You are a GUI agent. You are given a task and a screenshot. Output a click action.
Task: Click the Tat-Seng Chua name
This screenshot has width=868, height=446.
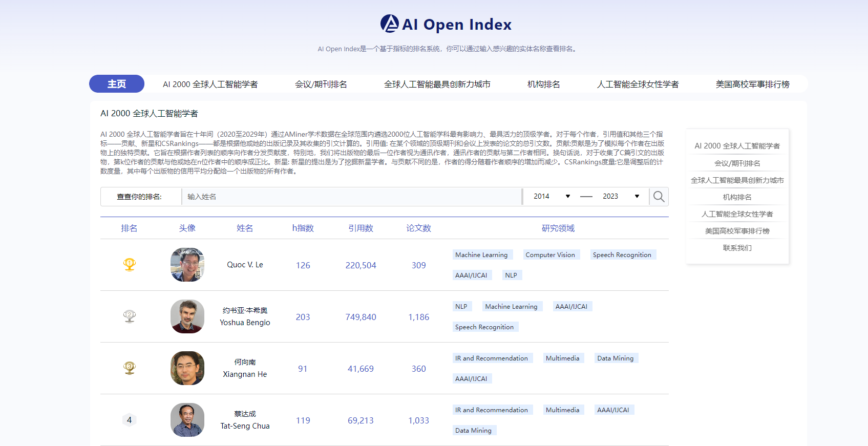pyautogui.click(x=245, y=426)
